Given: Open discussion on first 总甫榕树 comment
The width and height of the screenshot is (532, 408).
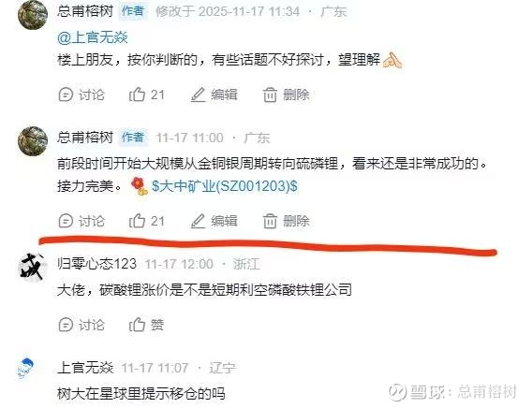Looking at the screenshot, I should point(81,95).
